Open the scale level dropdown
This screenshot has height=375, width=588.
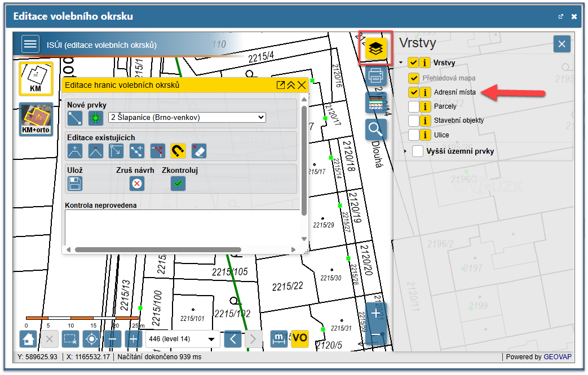click(x=183, y=339)
